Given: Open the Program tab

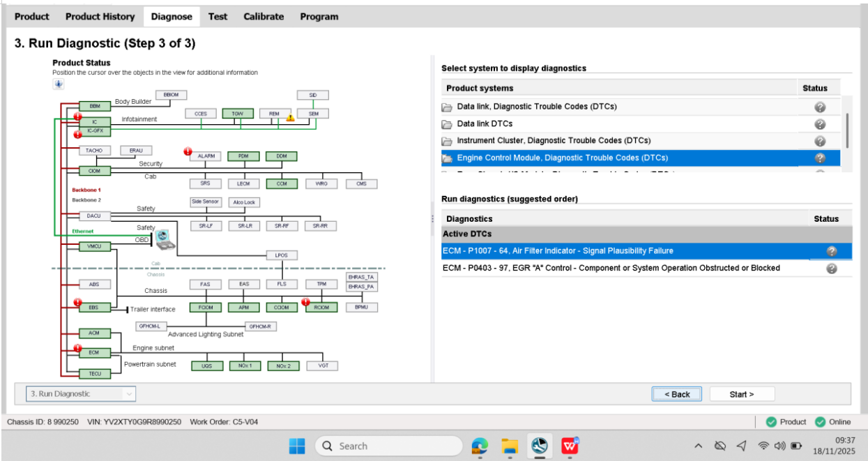Looking at the screenshot, I should [x=319, y=16].
